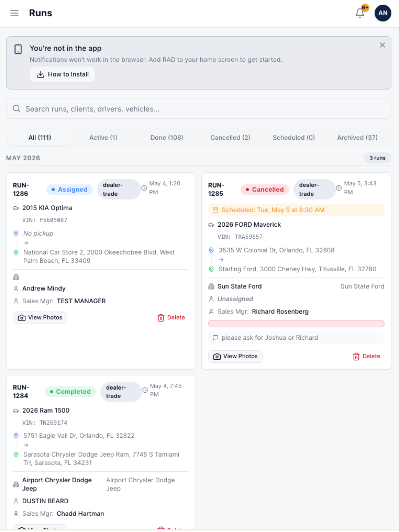Open the hamburger navigation menu
Viewport: 399px width, 532px height.
coord(14,13)
